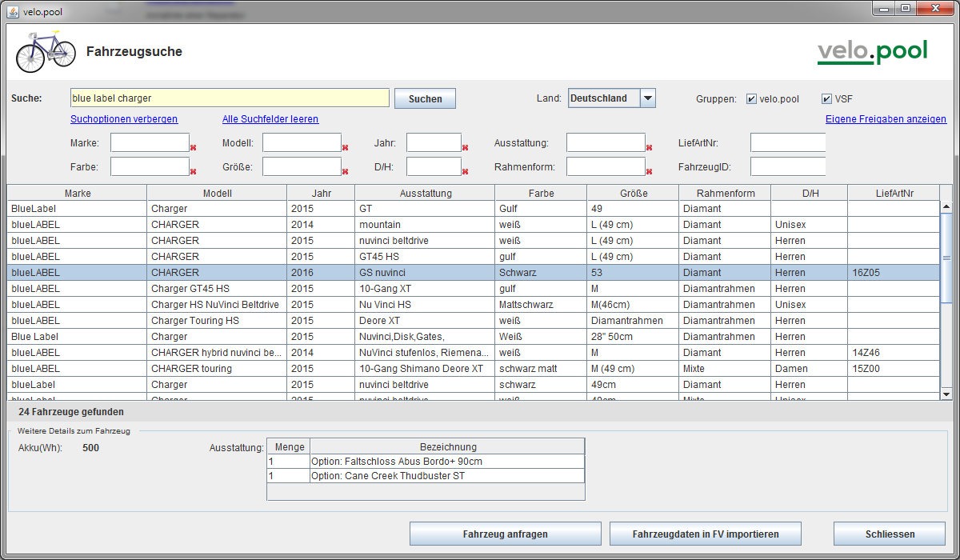Toggle the velo.pool group checkbox

(751, 99)
